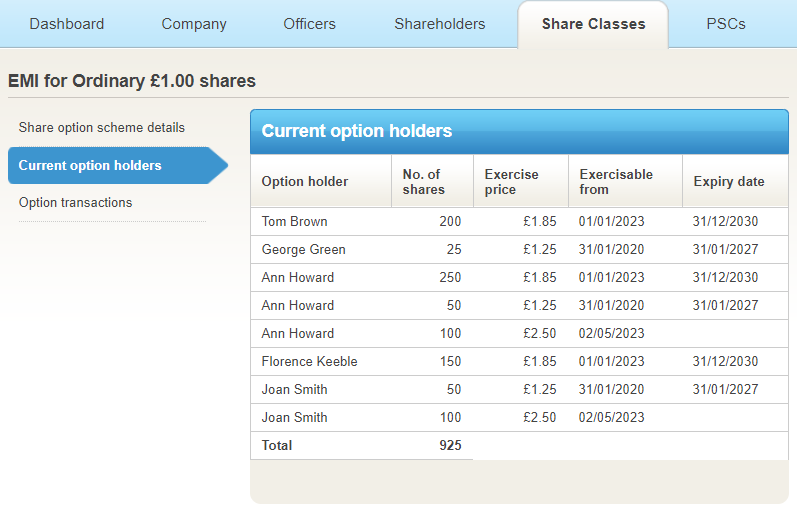Click the Exercisable from column header
The image size is (797, 506).
616,182
